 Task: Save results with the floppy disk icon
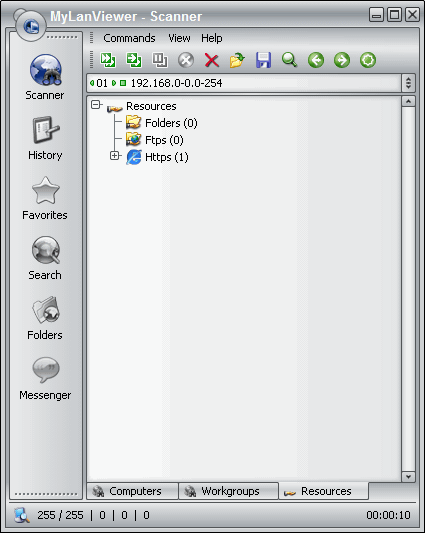coord(264,60)
